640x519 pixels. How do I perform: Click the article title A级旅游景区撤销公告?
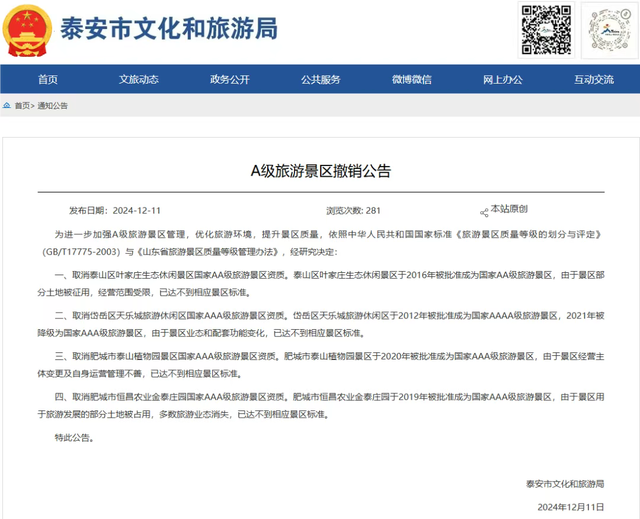pyautogui.click(x=321, y=171)
